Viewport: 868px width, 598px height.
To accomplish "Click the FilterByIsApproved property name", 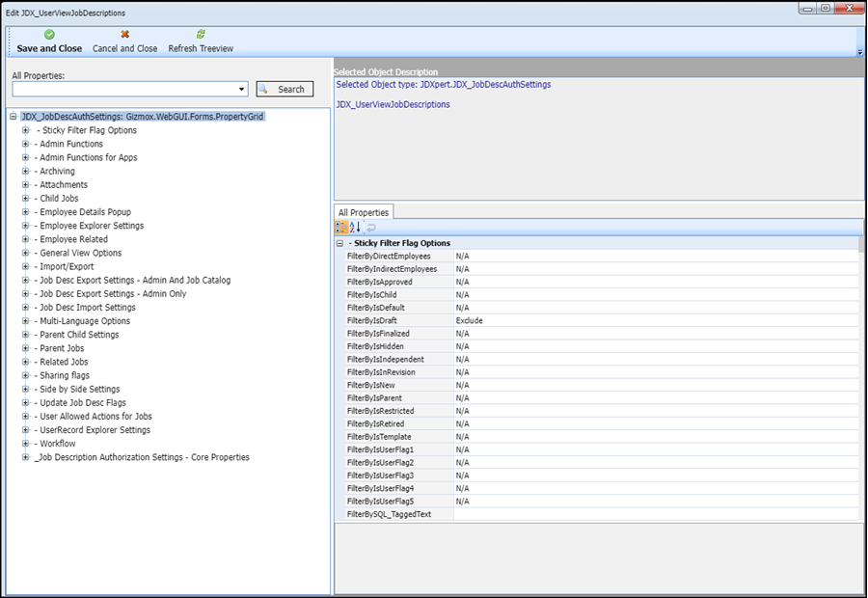I will 380,282.
